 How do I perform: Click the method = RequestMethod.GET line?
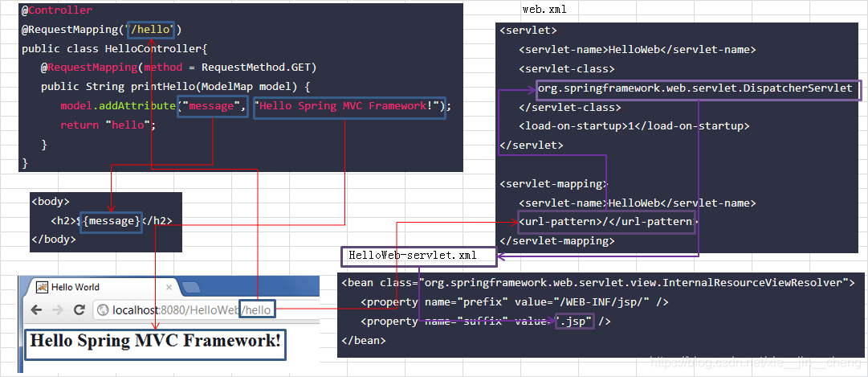178,68
